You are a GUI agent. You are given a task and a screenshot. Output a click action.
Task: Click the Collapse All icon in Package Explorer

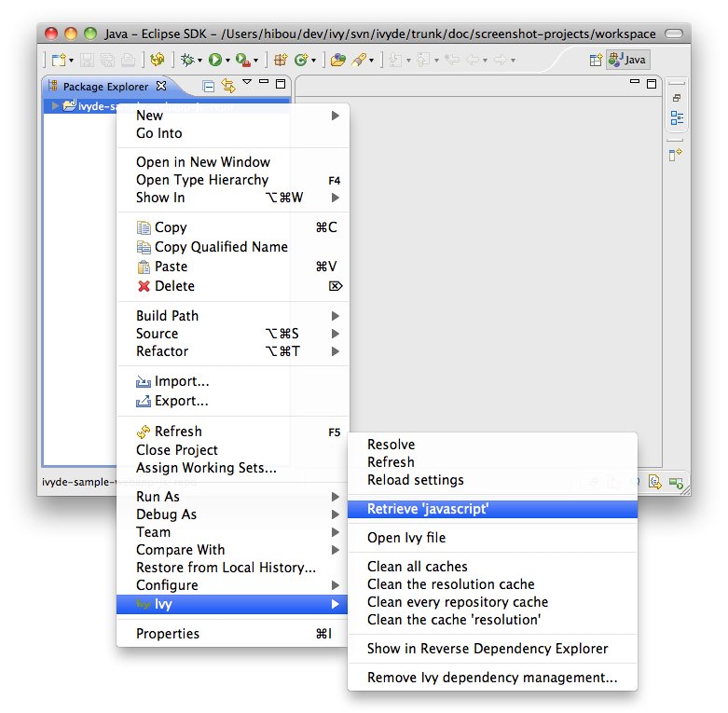coord(209,87)
